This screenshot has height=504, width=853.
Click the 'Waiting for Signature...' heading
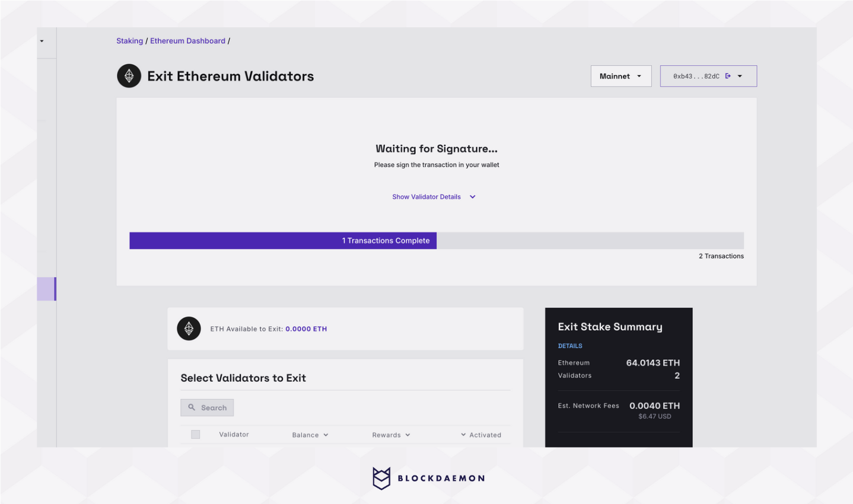pos(437,149)
